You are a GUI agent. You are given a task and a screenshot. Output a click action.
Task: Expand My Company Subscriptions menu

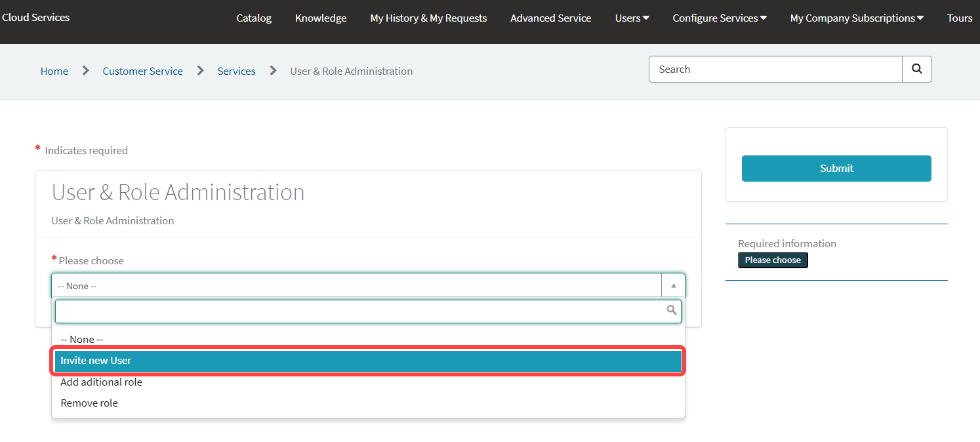click(x=856, y=18)
